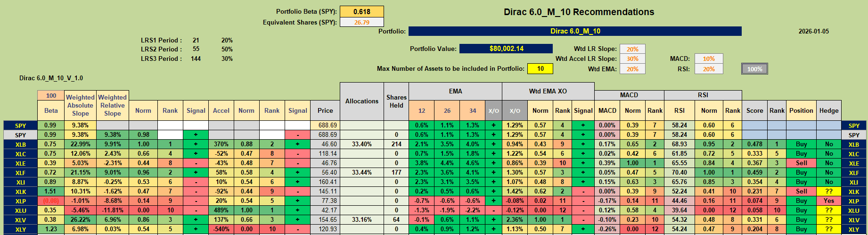Image resolution: width=868 pixels, height=235 pixels.
Task: Select the XLF ticker label on left
Action: click(20, 173)
